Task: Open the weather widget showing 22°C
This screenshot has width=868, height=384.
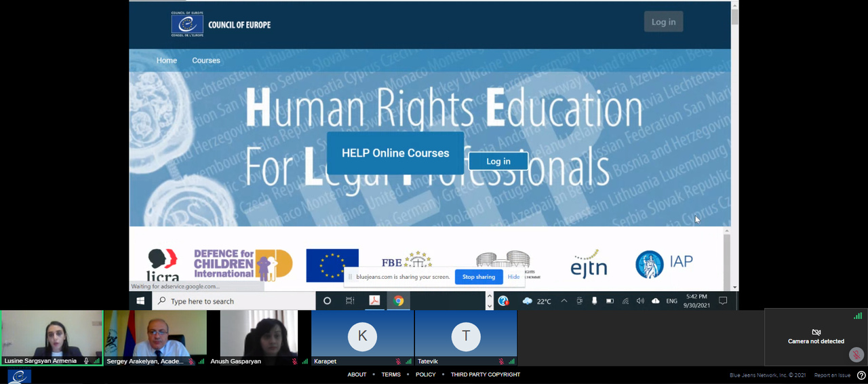Action: [536, 301]
